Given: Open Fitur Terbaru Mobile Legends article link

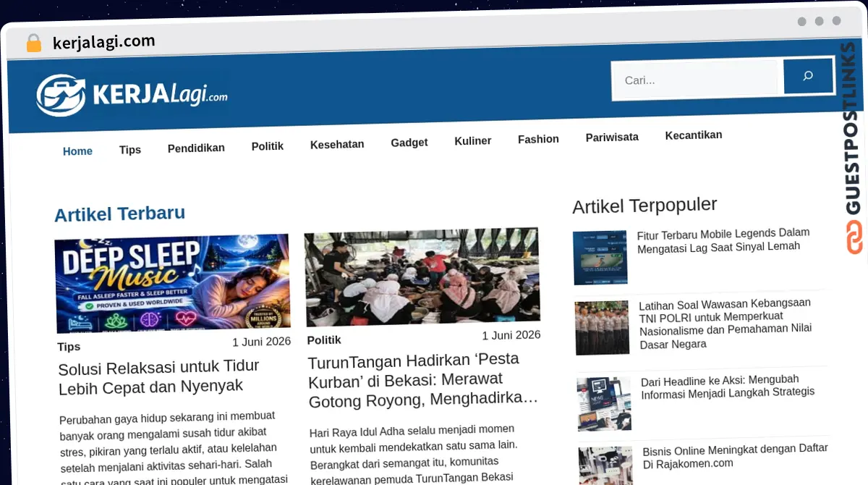Looking at the screenshot, I should (x=723, y=240).
